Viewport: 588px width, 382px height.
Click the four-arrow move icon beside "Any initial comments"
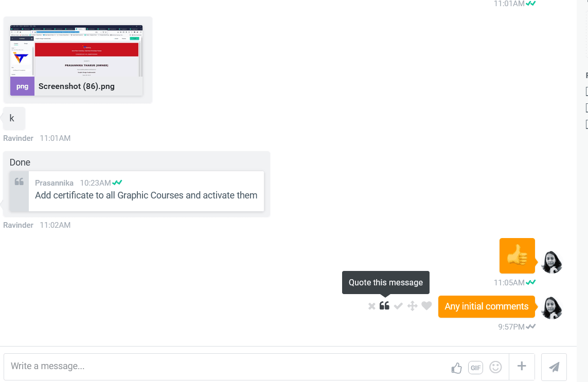(x=412, y=306)
